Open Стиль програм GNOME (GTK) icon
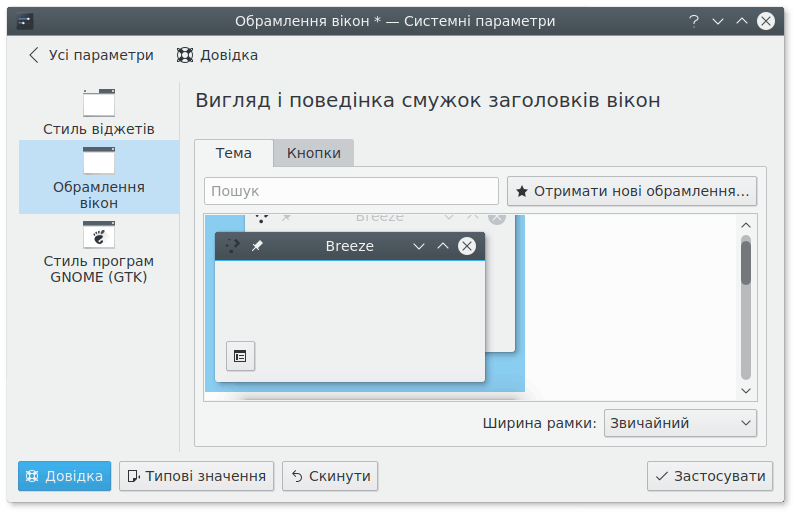Image resolution: width=797 pixels, height=515 pixels. click(98, 234)
